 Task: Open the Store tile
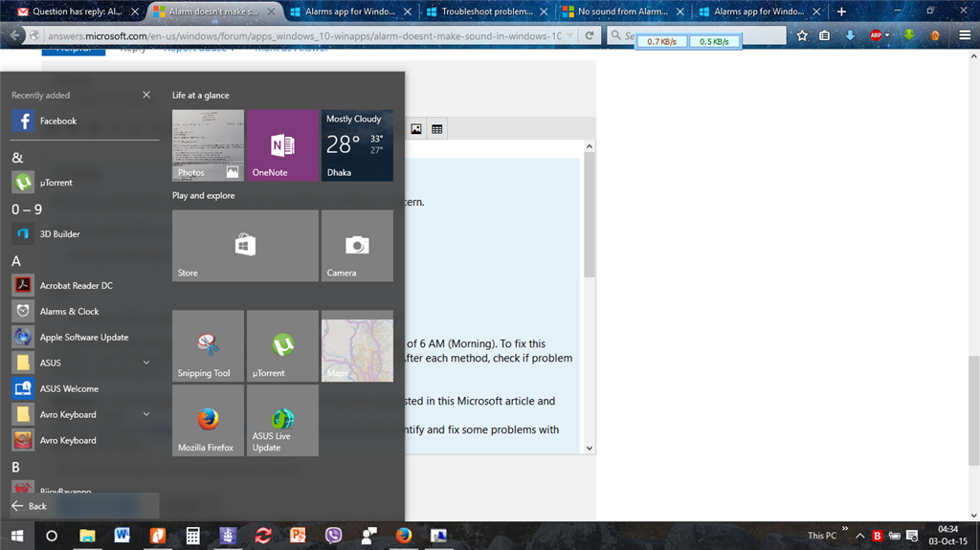245,246
